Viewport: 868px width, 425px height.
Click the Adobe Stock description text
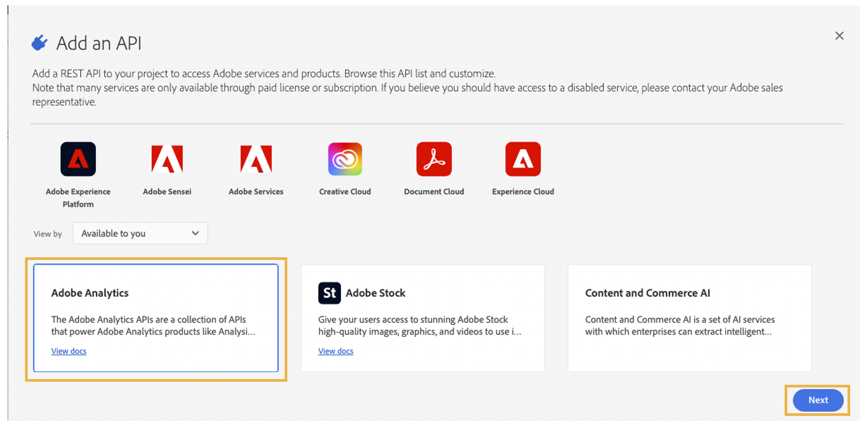click(x=420, y=326)
